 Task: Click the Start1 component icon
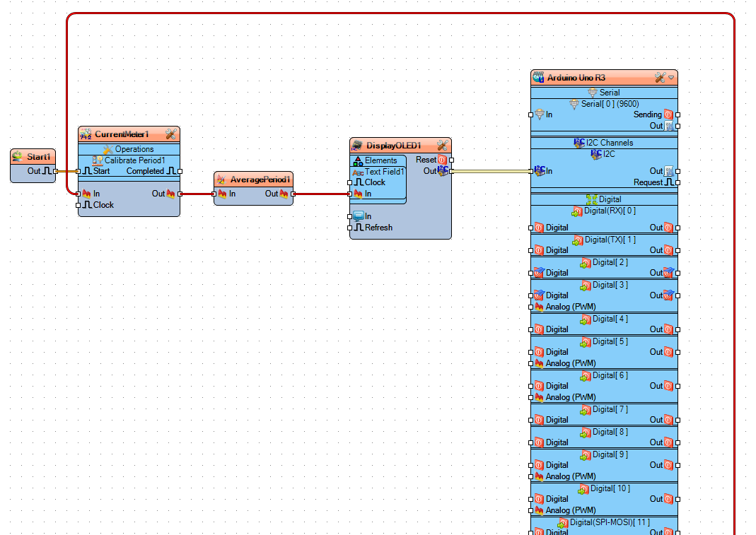pos(18,156)
